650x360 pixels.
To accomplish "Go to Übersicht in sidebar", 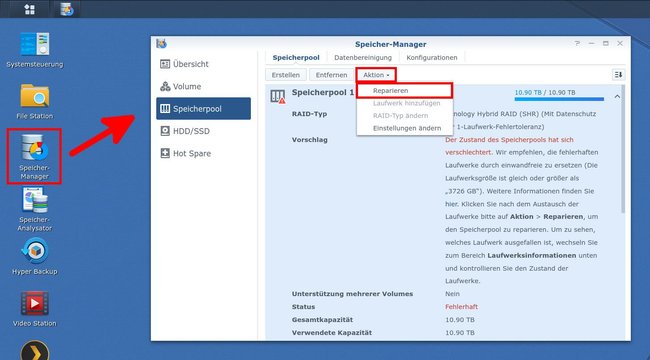I will click(203, 64).
